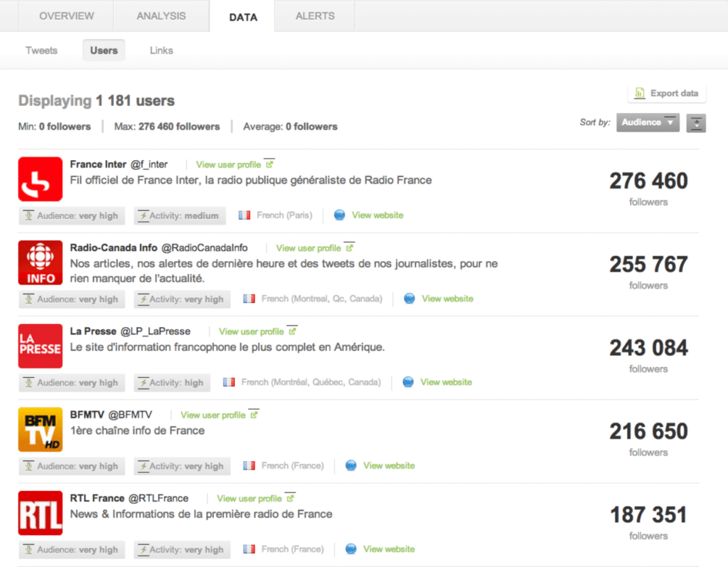View user profile for La Presse

point(251,332)
